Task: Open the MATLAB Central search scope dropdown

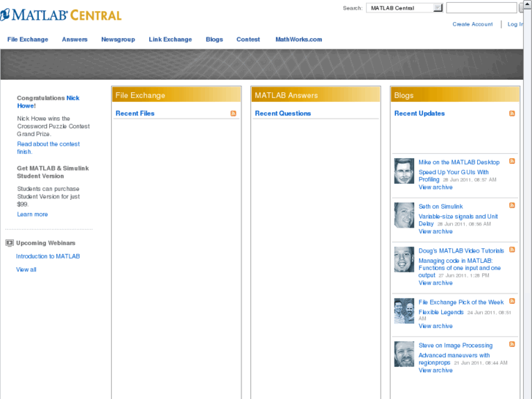Action: [405, 8]
